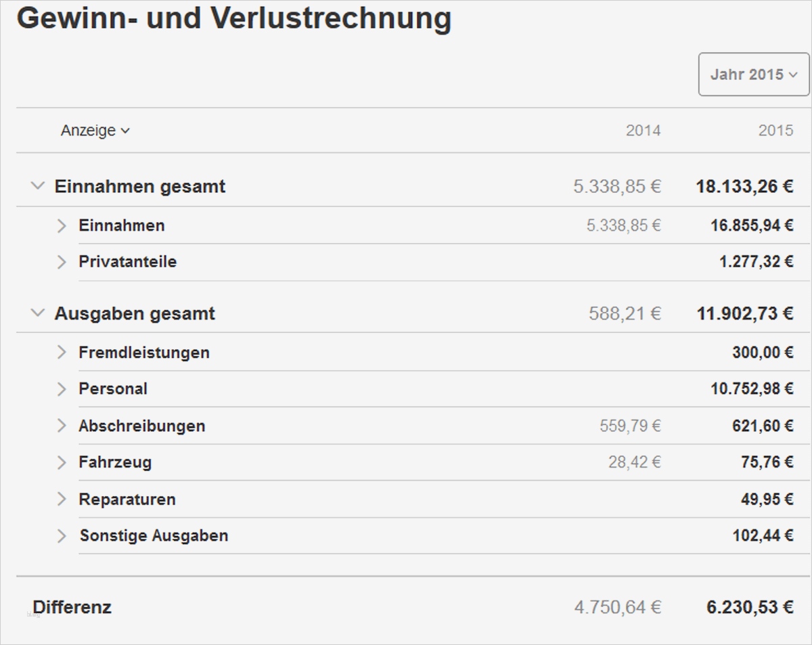Click the Ausgaben gesamt row label
The image size is (812, 645).
tap(135, 313)
